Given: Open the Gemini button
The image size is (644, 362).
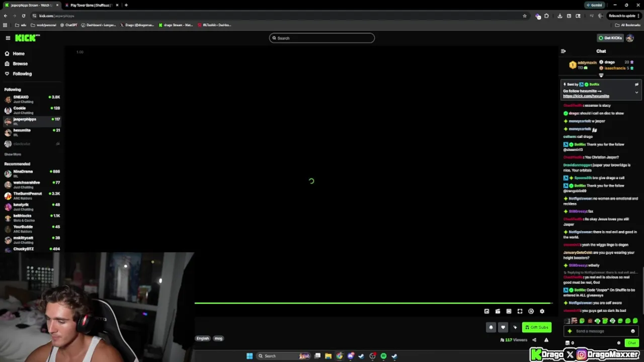Looking at the screenshot, I should pos(595,5).
